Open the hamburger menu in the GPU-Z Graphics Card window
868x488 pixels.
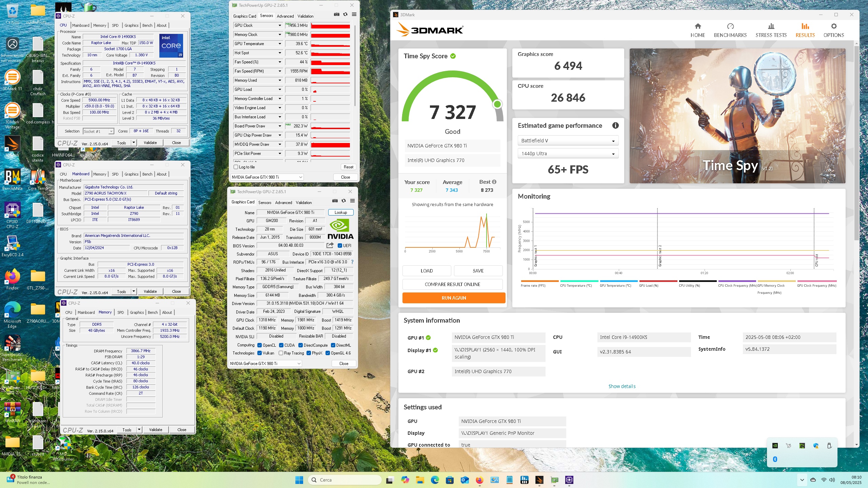point(352,201)
